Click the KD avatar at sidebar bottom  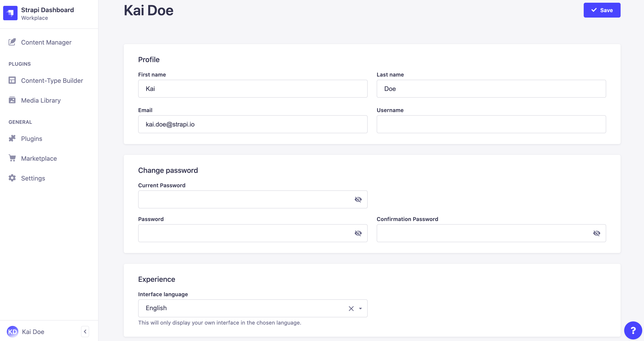[13, 332]
